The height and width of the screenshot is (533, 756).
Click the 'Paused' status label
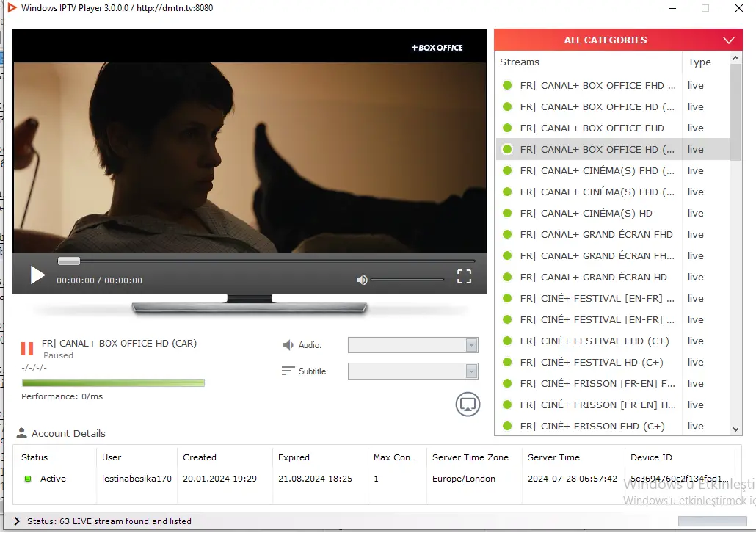58,355
